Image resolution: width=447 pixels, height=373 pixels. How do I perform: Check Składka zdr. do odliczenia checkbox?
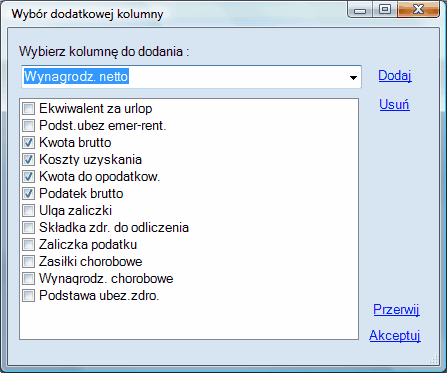point(28,228)
